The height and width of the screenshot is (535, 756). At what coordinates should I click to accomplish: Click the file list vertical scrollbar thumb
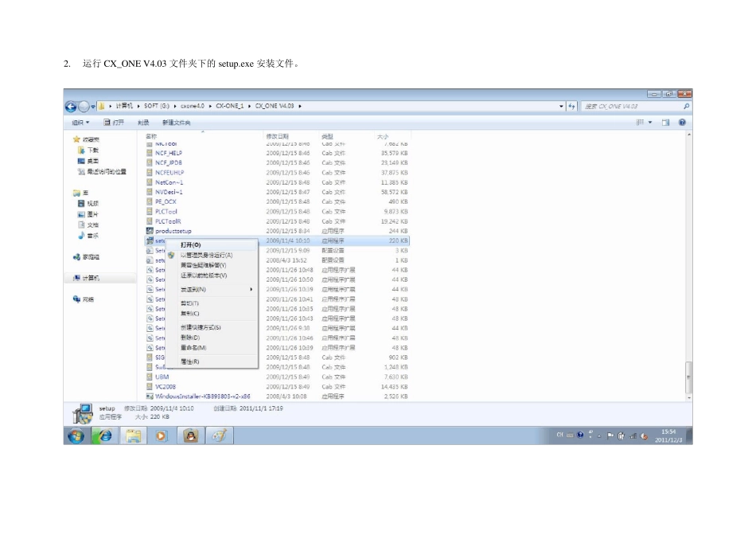pos(689,377)
